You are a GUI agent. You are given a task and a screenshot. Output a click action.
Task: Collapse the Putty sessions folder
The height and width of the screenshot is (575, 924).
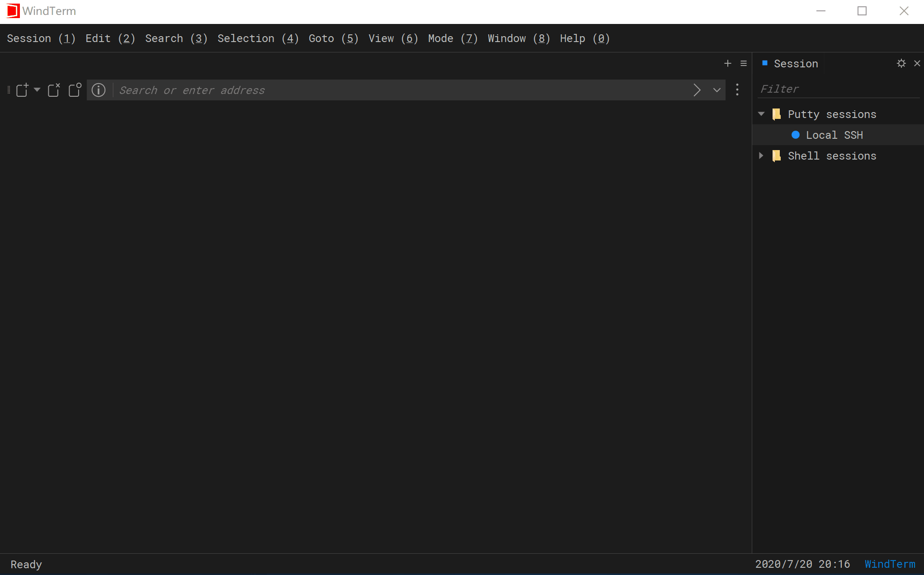[x=761, y=114]
